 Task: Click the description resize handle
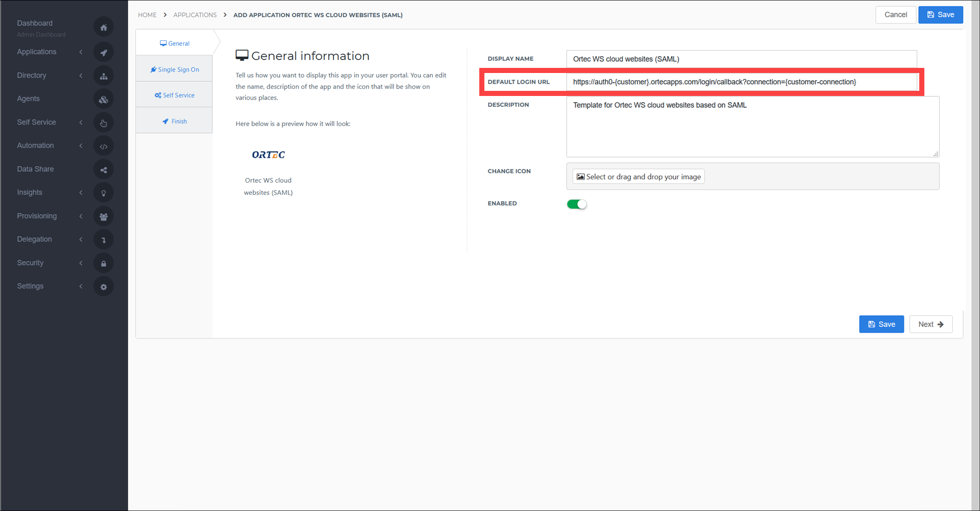[936, 154]
